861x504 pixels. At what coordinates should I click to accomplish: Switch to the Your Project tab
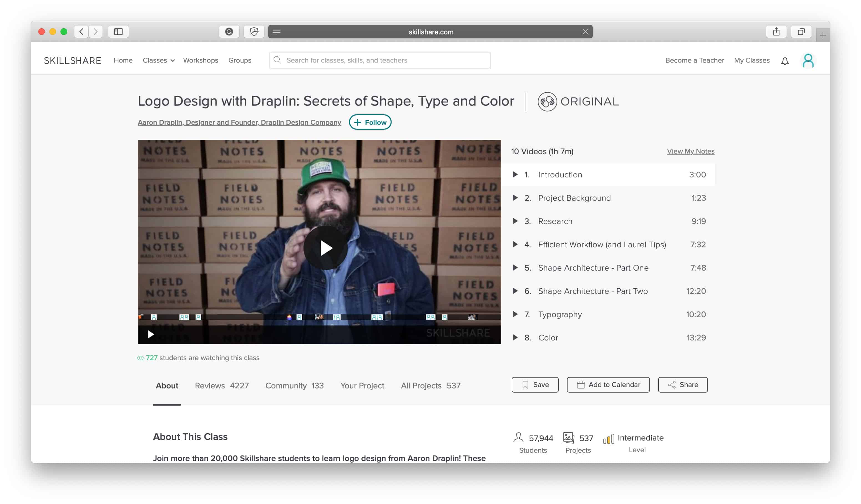tap(362, 386)
